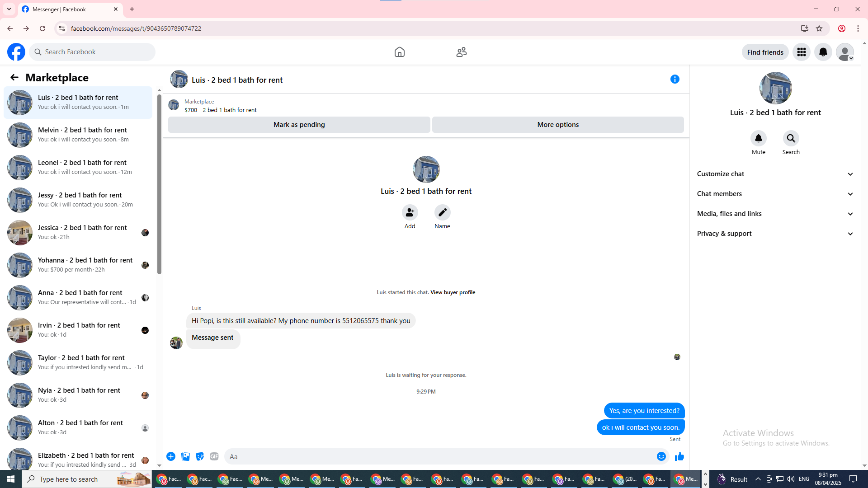
Task: Open the View buyer profile link
Action: [x=453, y=292]
